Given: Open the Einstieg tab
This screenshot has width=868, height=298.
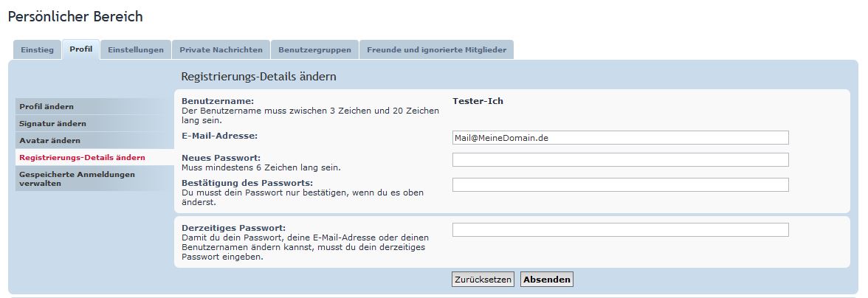Looking at the screenshot, I should [37, 50].
